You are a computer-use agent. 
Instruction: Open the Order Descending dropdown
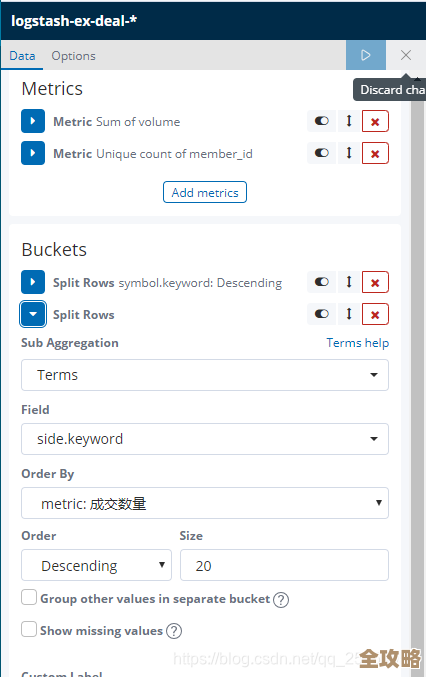(x=96, y=565)
